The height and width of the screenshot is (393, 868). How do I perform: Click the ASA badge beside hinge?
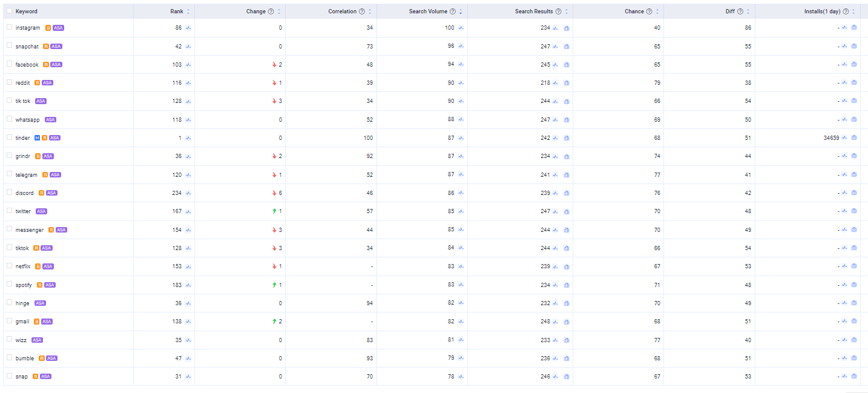tap(40, 303)
